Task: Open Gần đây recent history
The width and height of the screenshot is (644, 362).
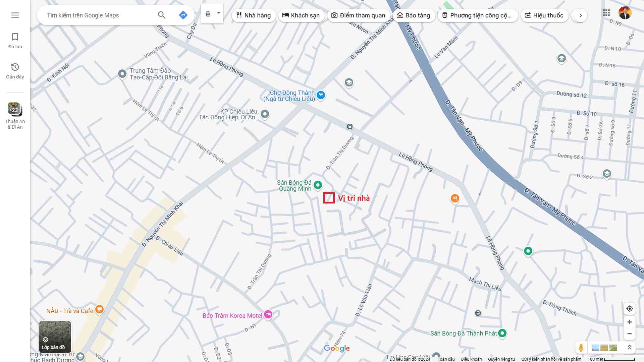Action: [x=15, y=71]
